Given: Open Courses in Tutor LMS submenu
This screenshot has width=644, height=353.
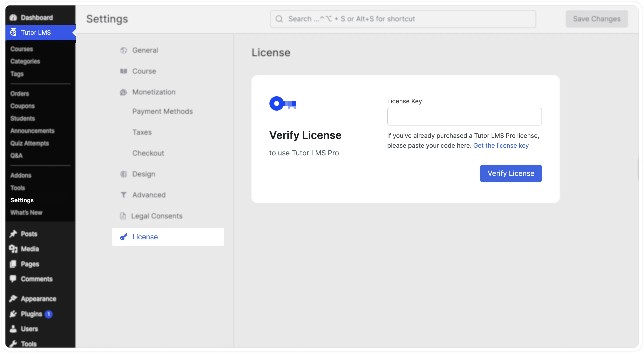Looking at the screenshot, I should (x=22, y=49).
